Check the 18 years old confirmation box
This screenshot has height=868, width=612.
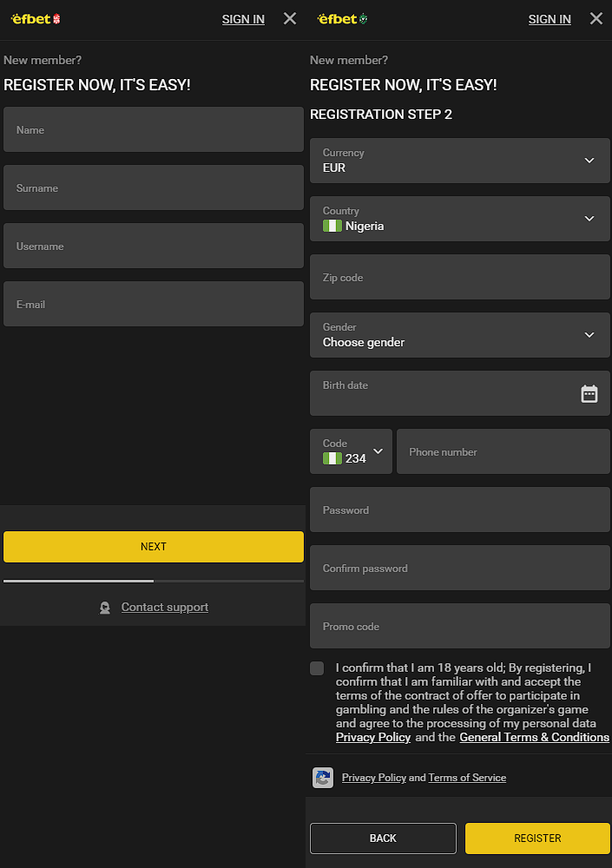[318, 668]
